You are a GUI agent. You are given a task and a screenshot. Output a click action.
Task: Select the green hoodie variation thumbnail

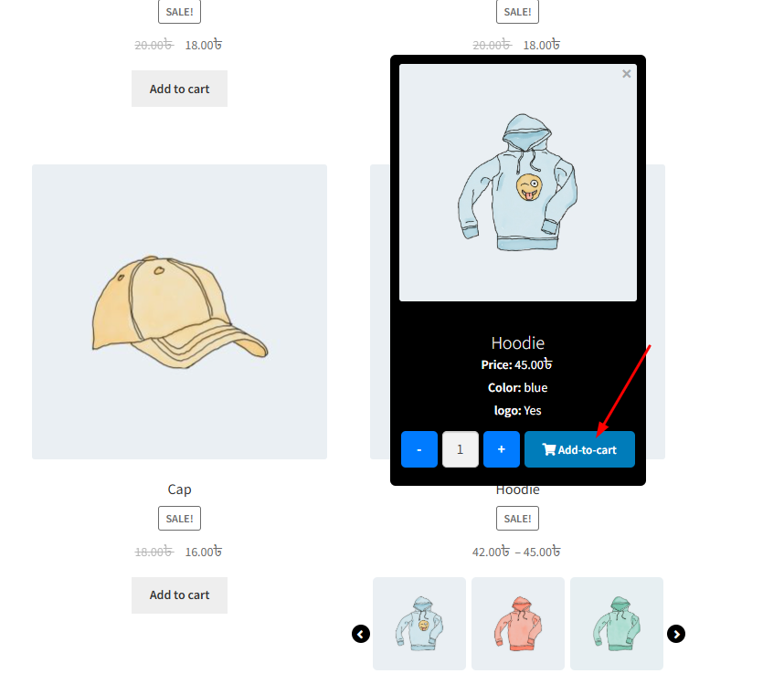[617, 624]
